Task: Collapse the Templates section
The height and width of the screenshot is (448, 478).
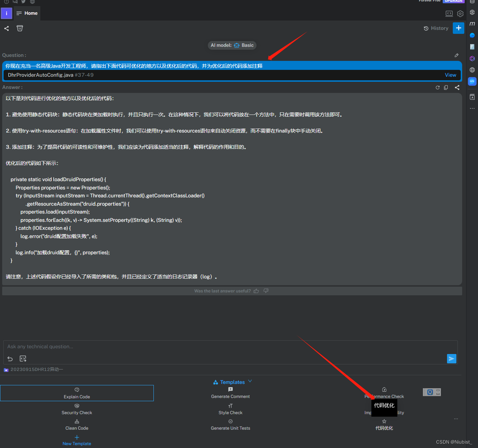Action: point(232,382)
